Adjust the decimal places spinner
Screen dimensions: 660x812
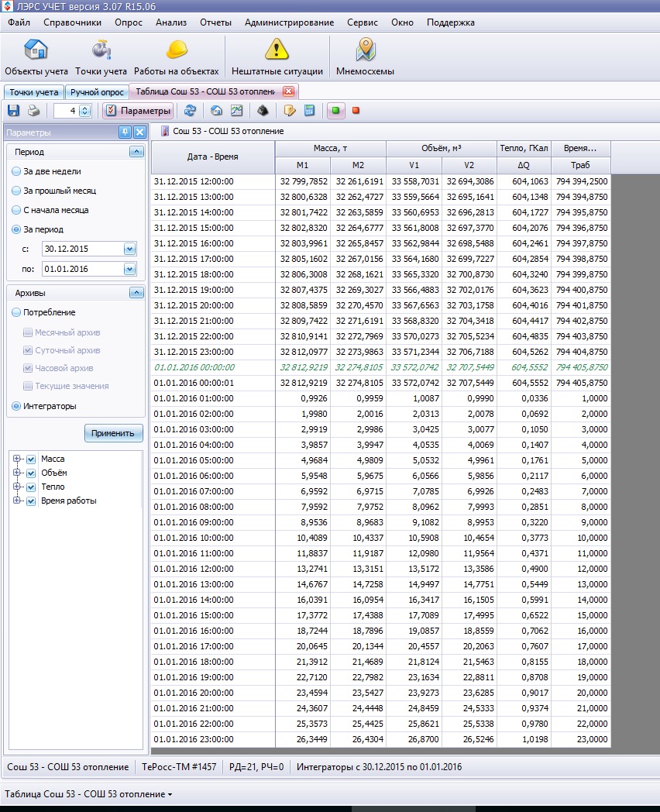coord(85,111)
